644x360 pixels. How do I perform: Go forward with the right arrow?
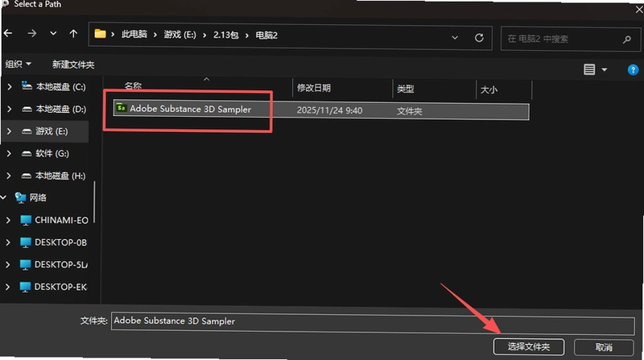31,33
